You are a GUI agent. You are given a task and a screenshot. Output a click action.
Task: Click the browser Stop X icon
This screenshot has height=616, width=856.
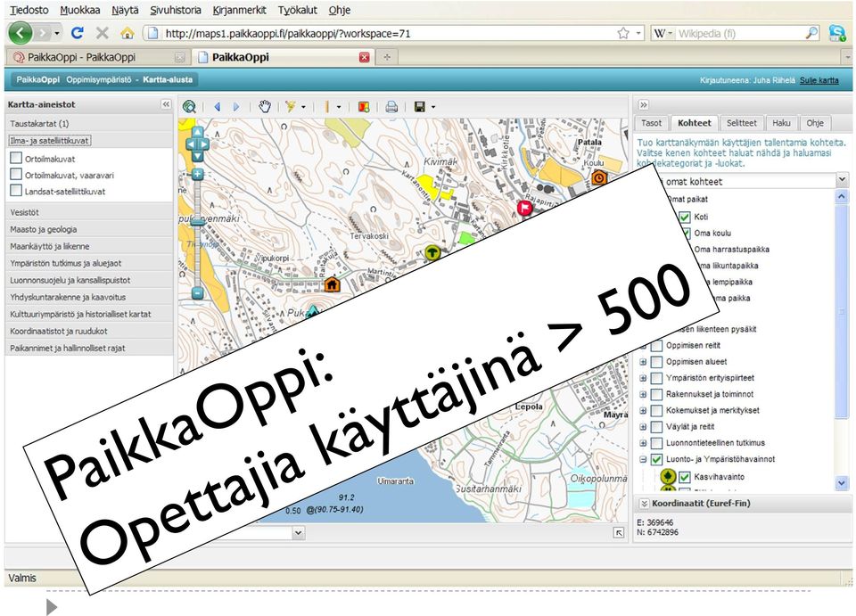(102, 33)
